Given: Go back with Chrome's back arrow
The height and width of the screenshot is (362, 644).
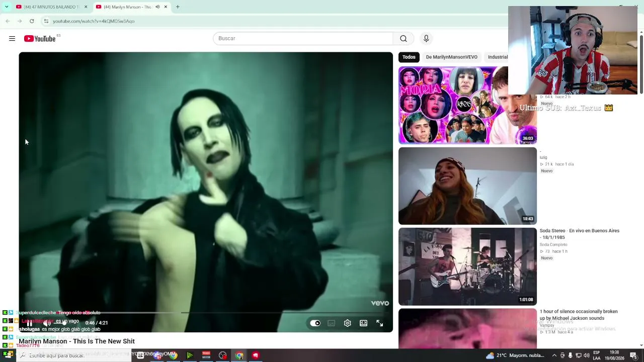Looking at the screenshot, I should click(x=8, y=21).
